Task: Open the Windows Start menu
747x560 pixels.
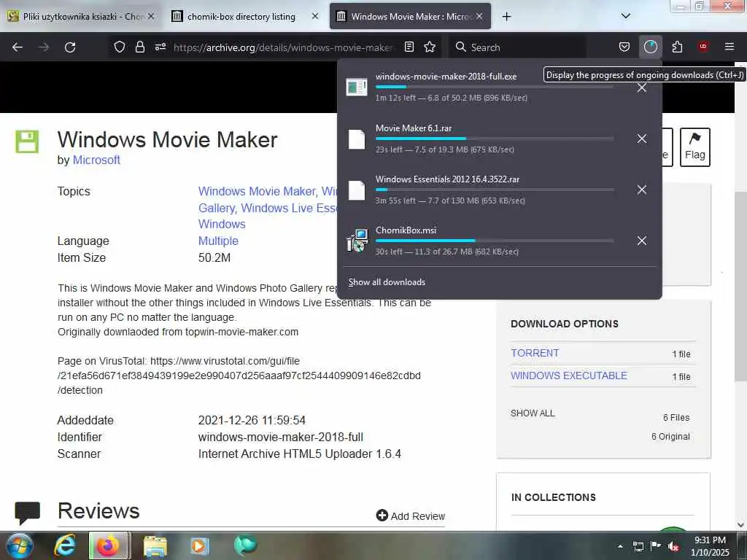Action: click(20, 545)
